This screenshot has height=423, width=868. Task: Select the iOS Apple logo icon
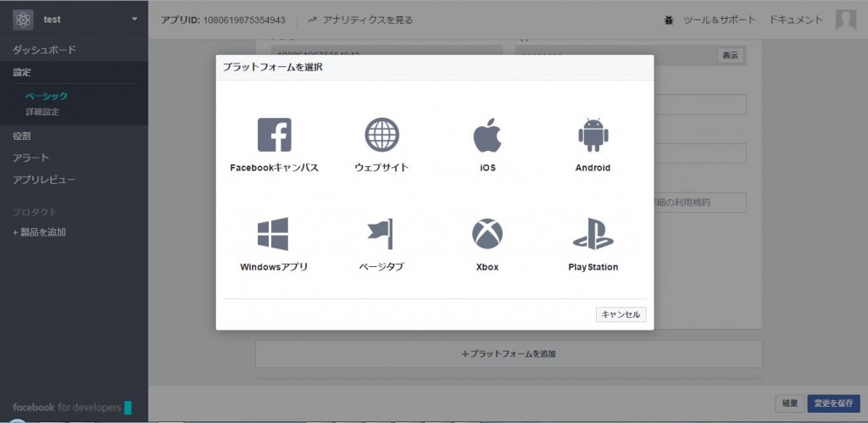coord(487,135)
